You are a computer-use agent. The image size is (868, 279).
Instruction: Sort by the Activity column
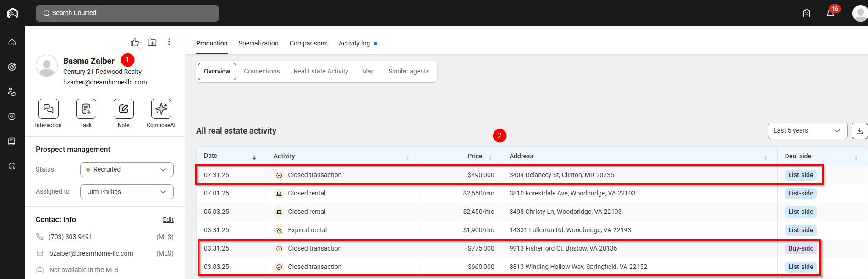pyautogui.click(x=407, y=157)
